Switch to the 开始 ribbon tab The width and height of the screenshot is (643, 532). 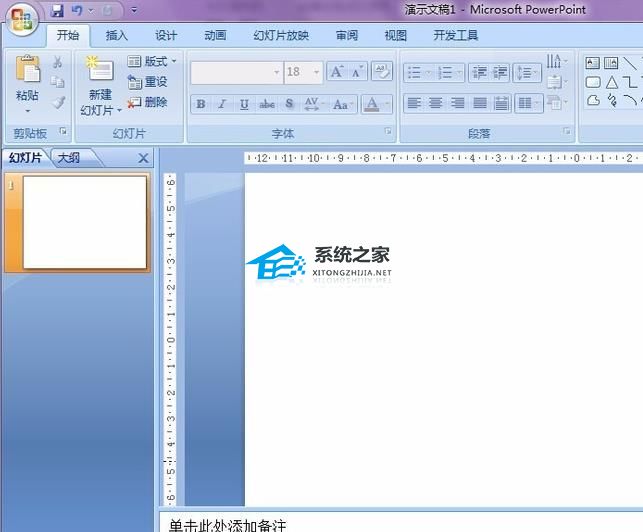[x=68, y=36]
